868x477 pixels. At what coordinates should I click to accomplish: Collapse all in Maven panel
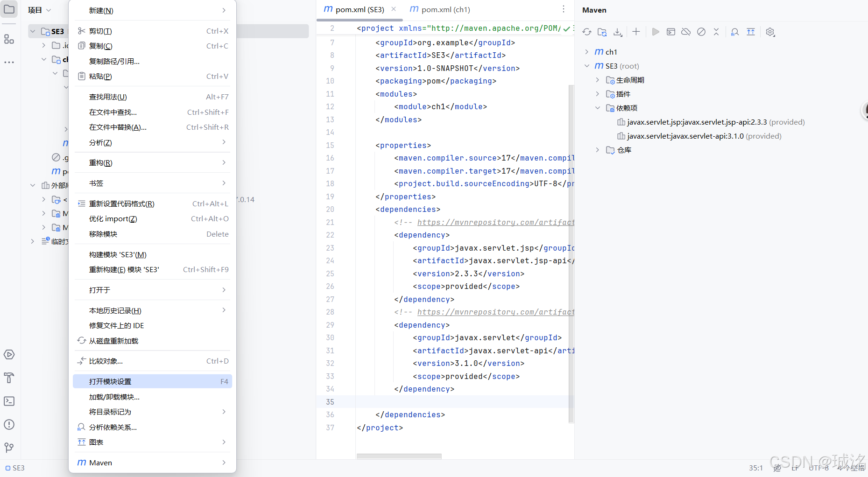tap(716, 32)
